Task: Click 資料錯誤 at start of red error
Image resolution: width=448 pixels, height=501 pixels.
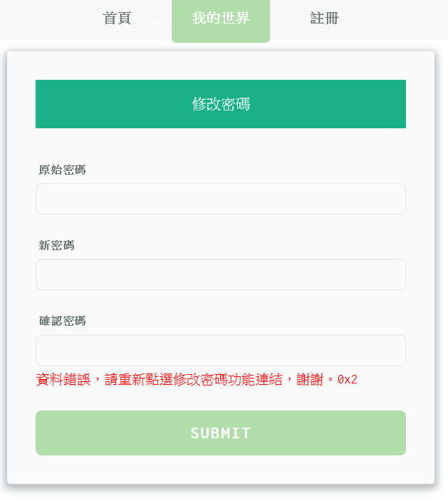Action: coord(63,380)
